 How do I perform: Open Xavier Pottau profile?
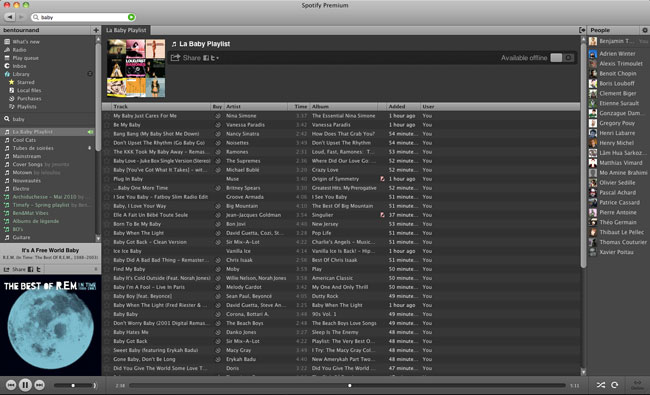tap(616, 252)
